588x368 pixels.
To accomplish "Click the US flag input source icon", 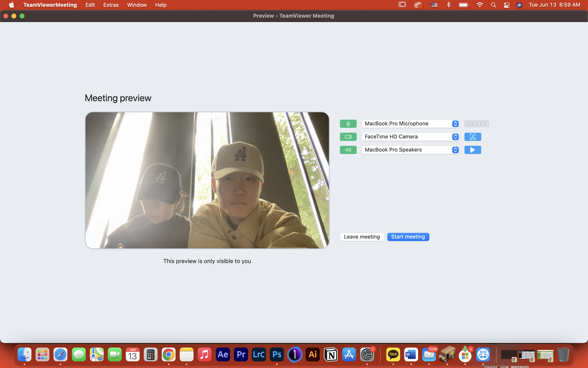I will pos(434,5).
